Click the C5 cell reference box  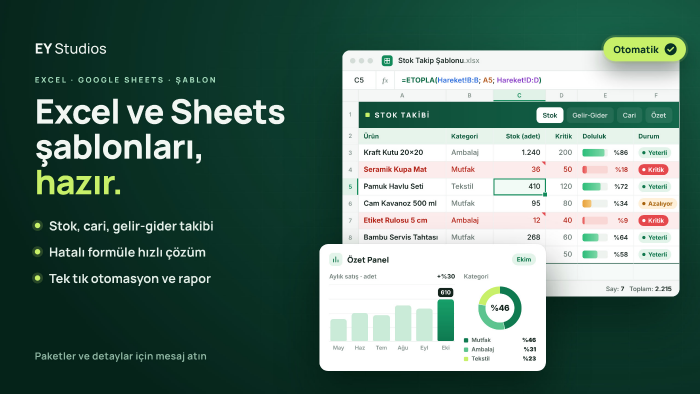tap(359, 80)
